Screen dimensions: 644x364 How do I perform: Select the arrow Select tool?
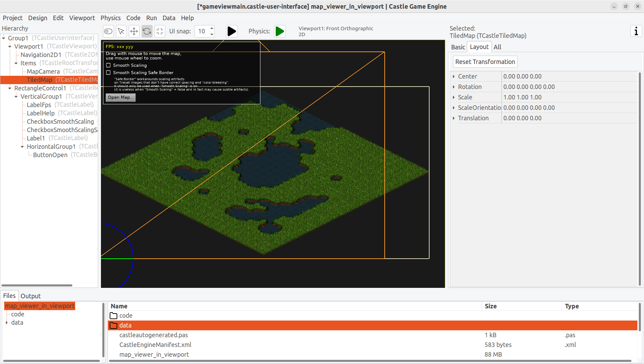pos(121,31)
